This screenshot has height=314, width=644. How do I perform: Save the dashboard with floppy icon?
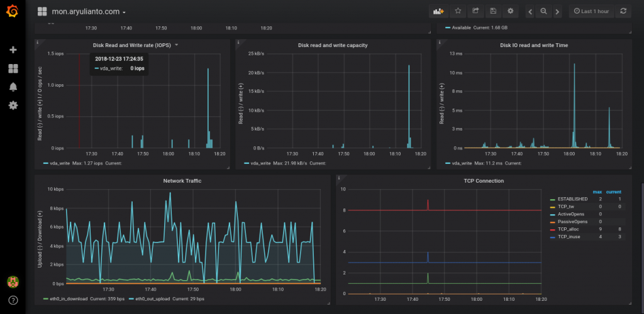point(493,11)
